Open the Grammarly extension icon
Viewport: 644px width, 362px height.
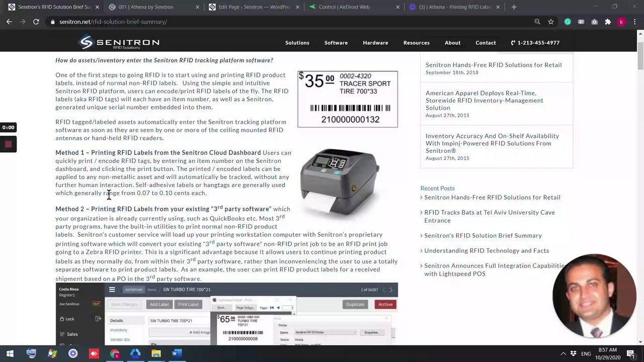[x=568, y=22]
